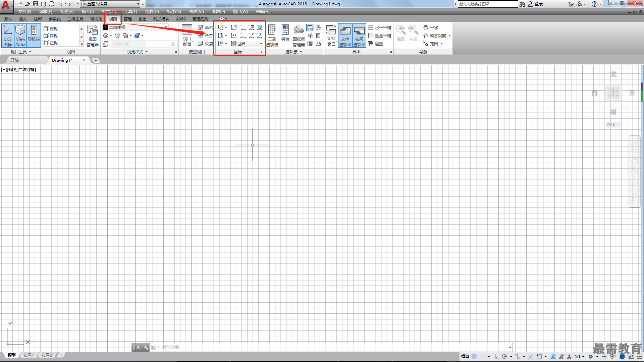Open the 文件(F) menu
The height and width of the screenshot is (362, 644).
(x=25, y=12)
